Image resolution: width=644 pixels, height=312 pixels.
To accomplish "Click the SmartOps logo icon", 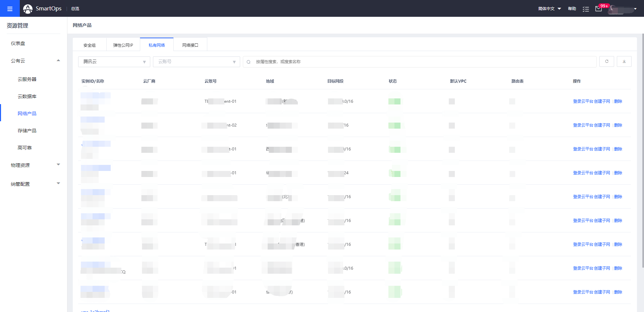I will pos(28,9).
